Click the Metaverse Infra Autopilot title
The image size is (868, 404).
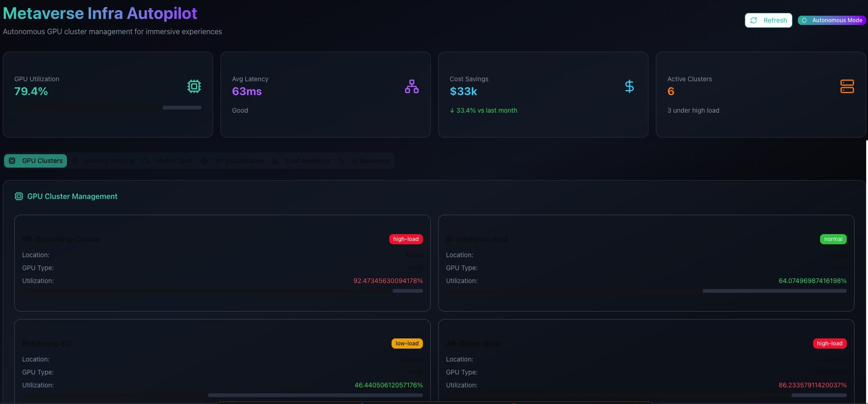[x=100, y=13]
